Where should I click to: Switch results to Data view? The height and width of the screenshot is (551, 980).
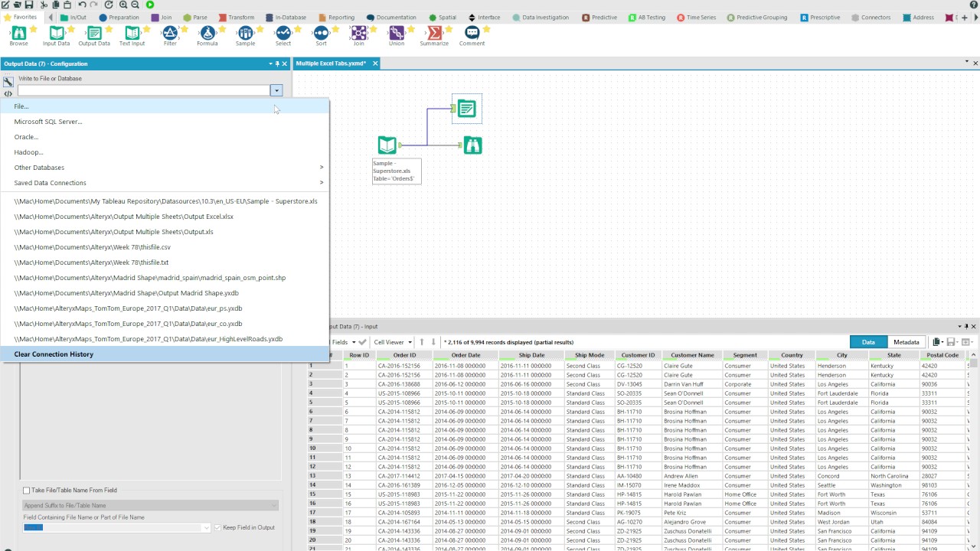pyautogui.click(x=868, y=342)
